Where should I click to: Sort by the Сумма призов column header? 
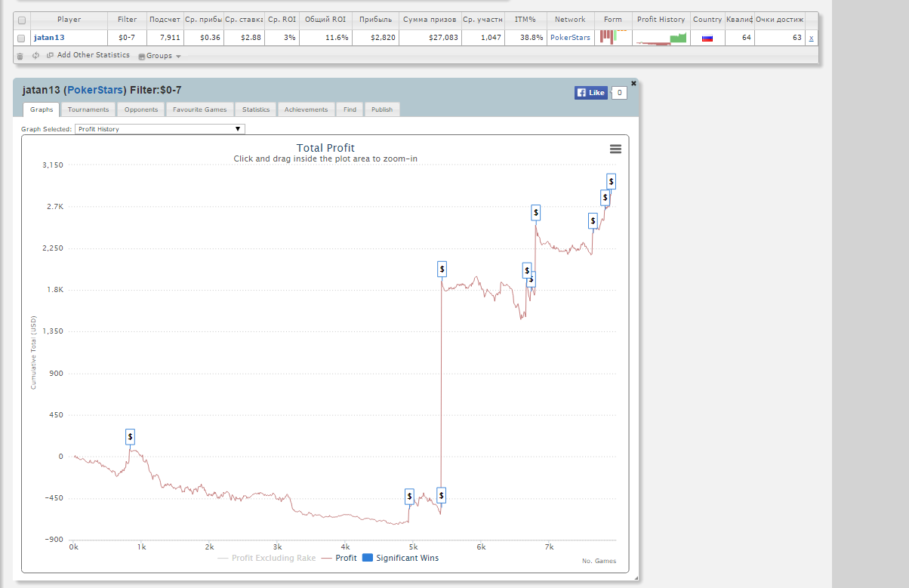coord(430,20)
